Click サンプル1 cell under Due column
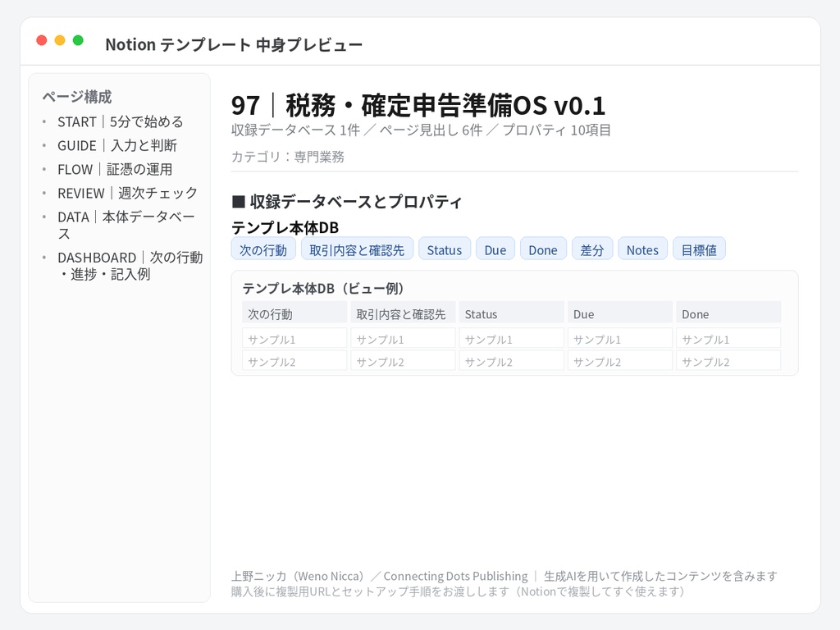840x630 pixels. [x=620, y=339]
